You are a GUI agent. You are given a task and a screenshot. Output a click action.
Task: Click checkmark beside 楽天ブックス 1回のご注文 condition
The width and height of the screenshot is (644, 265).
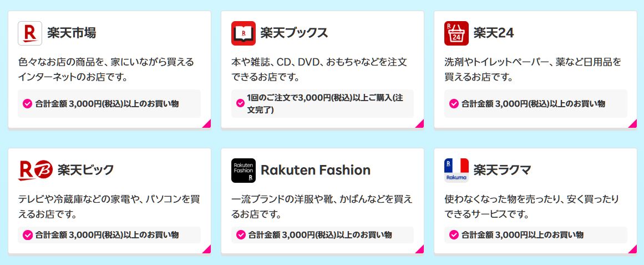pyautogui.click(x=241, y=103)
